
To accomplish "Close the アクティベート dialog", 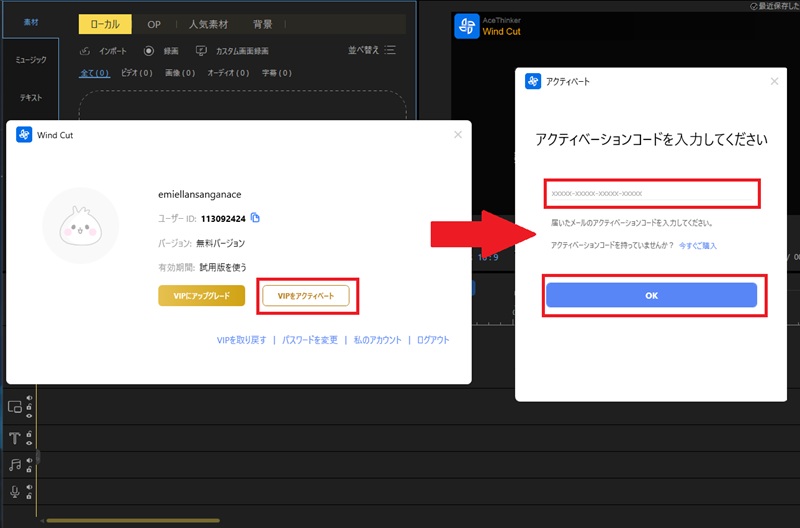I will pyautogui.click(x=774, y=81).
